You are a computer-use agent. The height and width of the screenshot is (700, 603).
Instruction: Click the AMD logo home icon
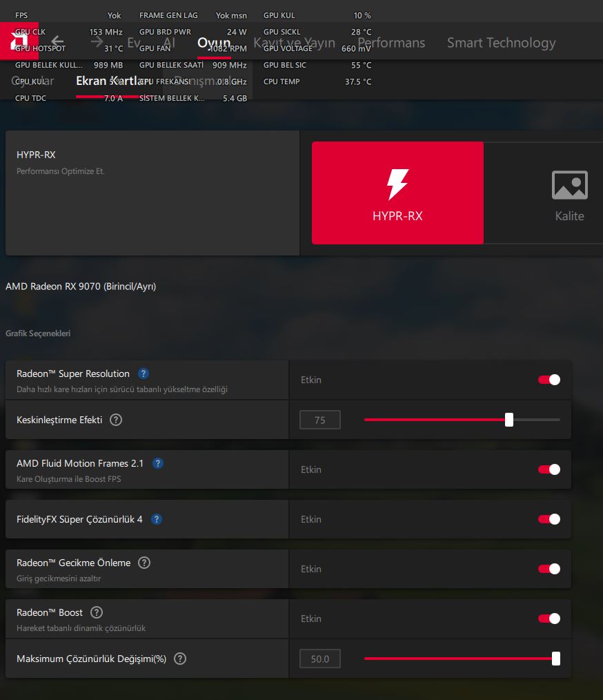19,41
